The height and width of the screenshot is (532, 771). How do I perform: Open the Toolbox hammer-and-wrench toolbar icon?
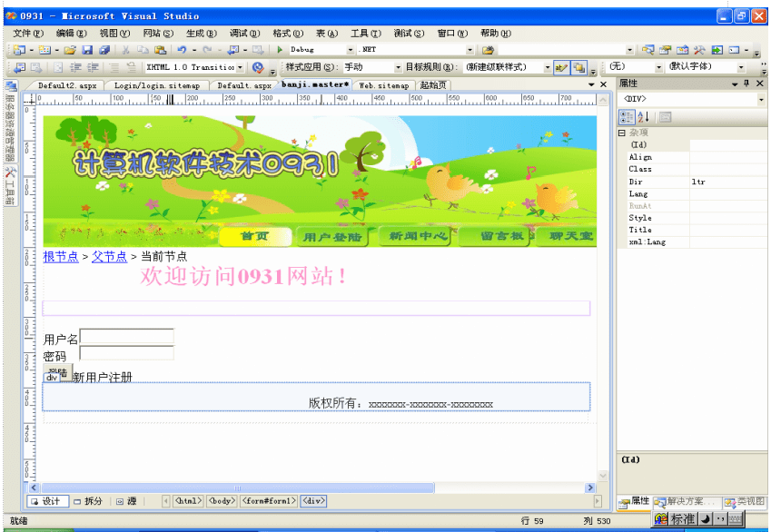[x=699, y=50]
